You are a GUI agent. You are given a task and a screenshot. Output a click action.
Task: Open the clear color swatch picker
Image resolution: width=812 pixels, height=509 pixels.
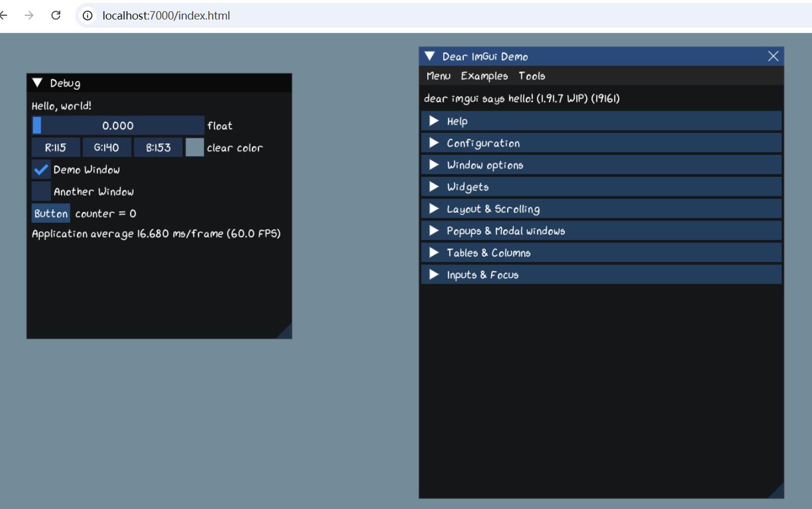coord(195,147)
